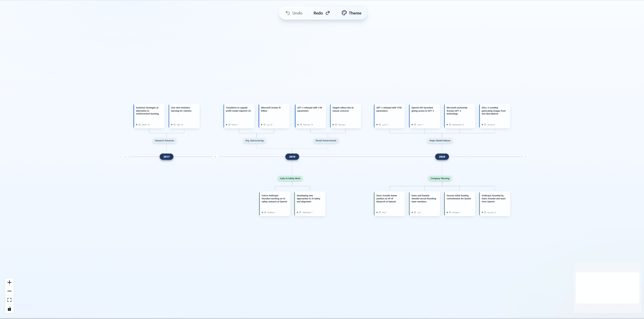Zoom out with the minus control

pos(9,291)
